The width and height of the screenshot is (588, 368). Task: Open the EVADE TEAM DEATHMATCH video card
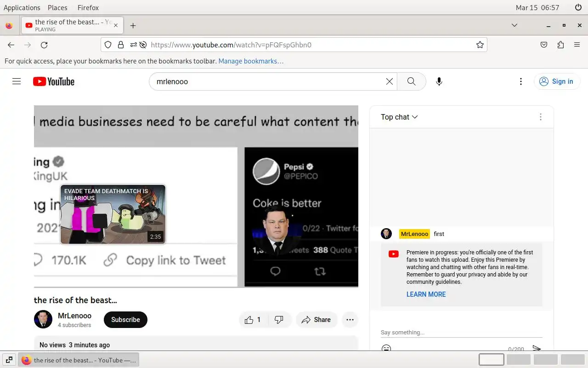113,214
